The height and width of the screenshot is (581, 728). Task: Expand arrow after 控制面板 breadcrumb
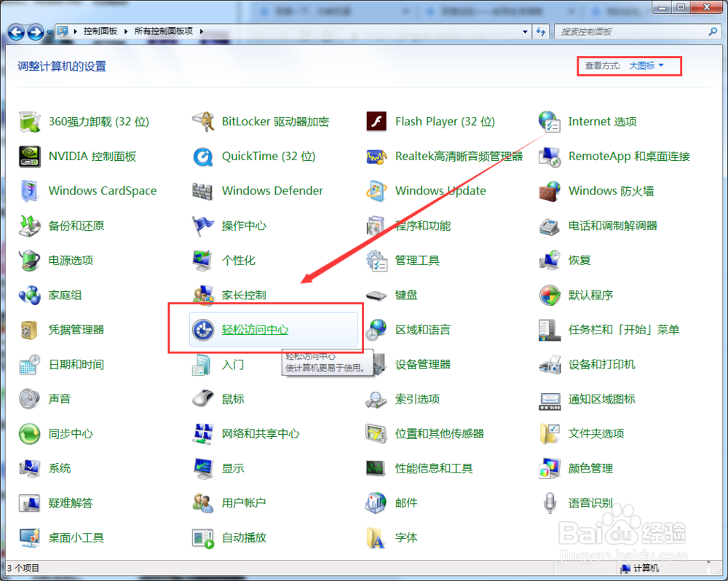(x=125, y=31)
